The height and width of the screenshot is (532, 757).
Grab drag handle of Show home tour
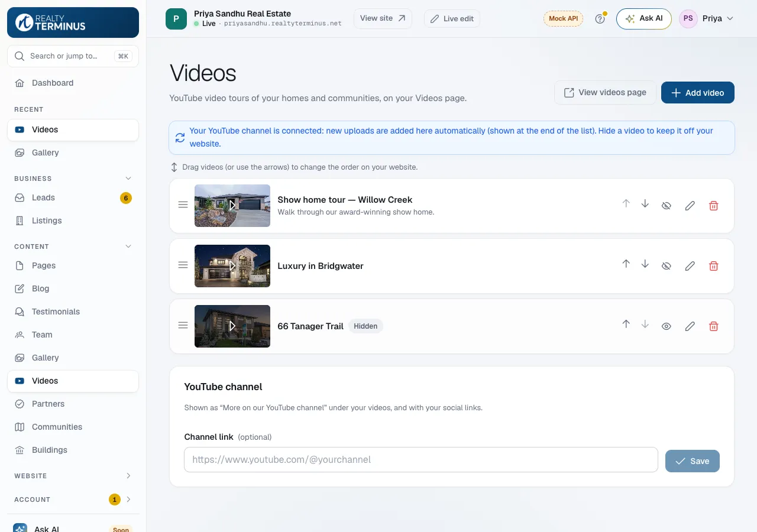[183, 205]
